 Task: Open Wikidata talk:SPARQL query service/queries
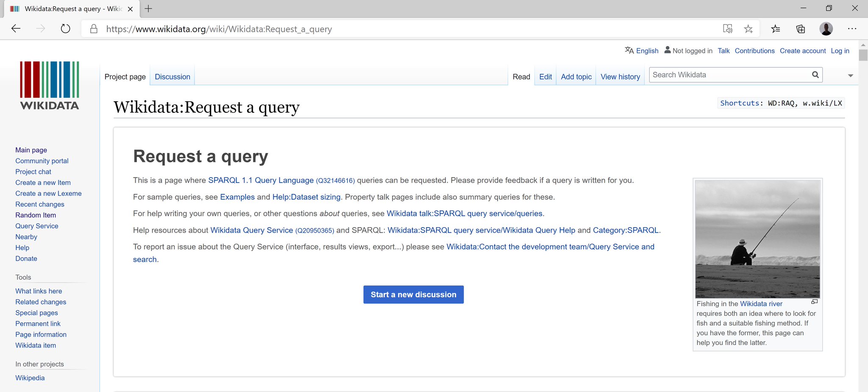click(x=465, y=214)
